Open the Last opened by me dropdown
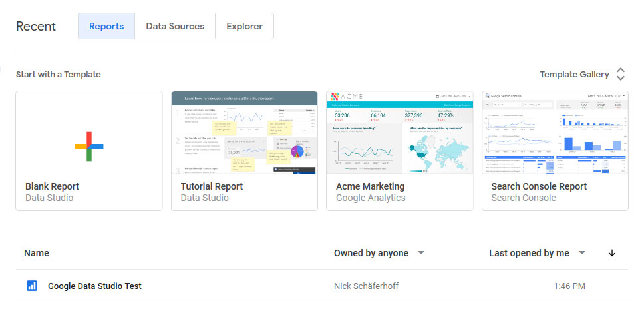 tap(537, 253)
